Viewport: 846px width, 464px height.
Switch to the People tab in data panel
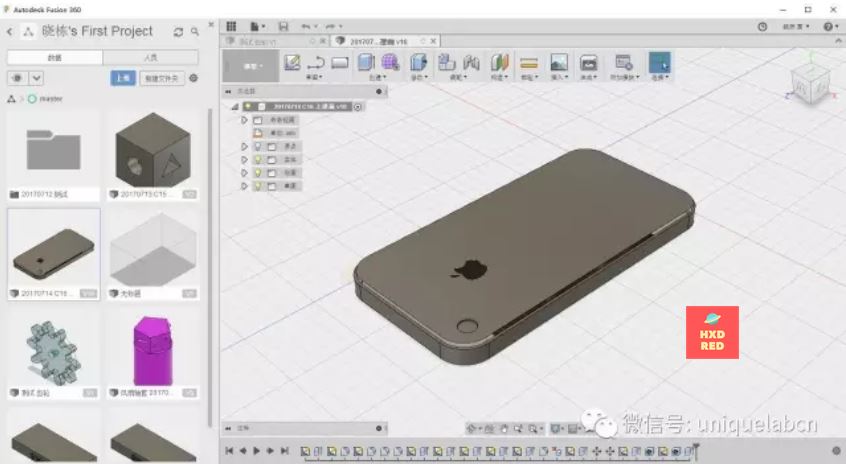pyautogui.click(x=149, y=58)
